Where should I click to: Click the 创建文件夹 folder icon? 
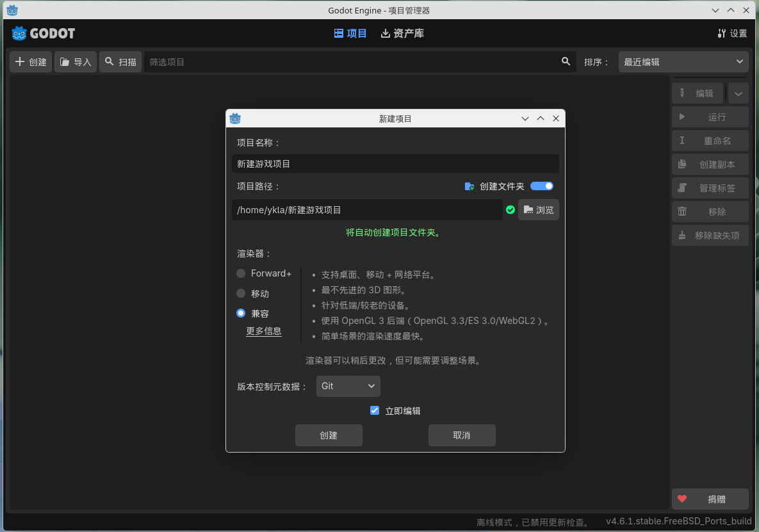click(469, 187)
